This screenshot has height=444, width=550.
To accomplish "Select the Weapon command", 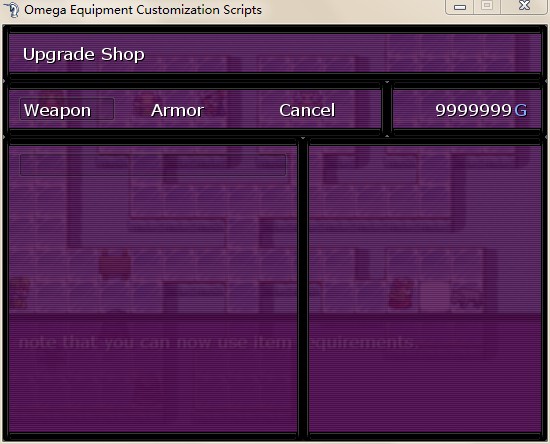I will [x=67, y=110].
